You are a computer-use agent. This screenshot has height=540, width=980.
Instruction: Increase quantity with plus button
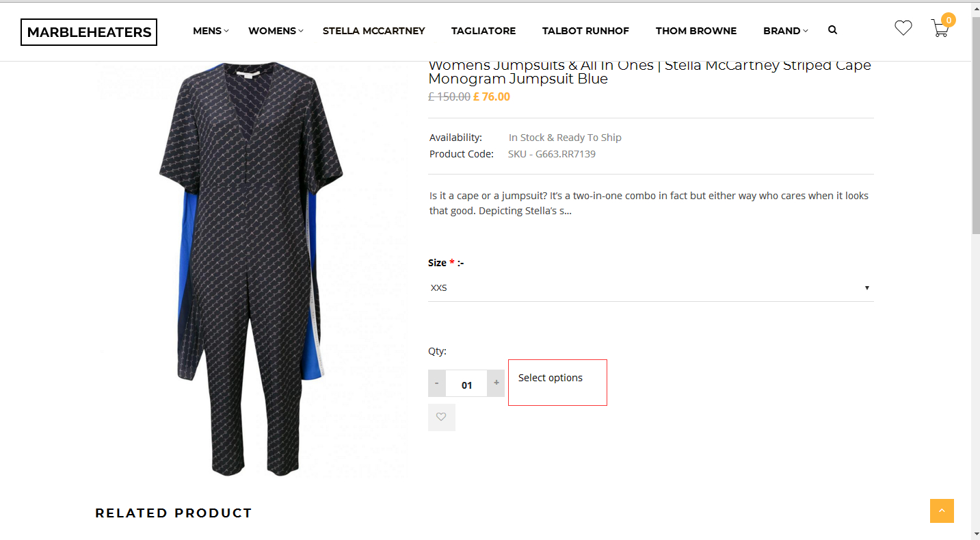(496, 383)
